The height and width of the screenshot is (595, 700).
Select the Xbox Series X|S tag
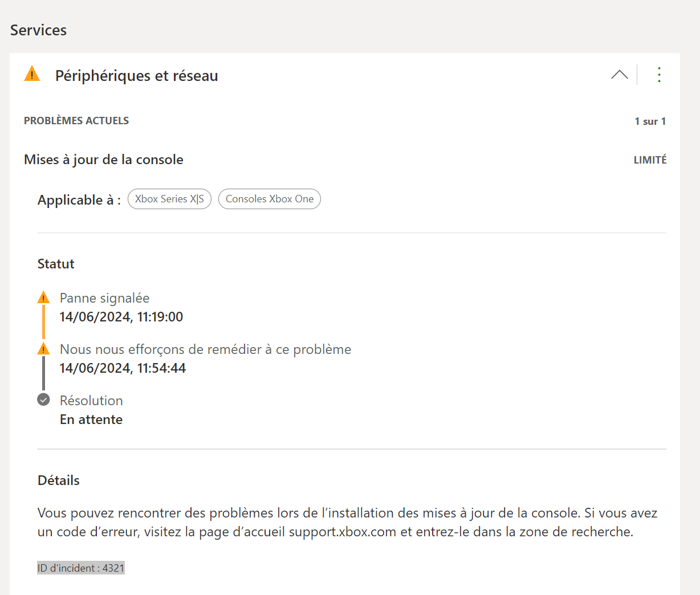(169, 199)
